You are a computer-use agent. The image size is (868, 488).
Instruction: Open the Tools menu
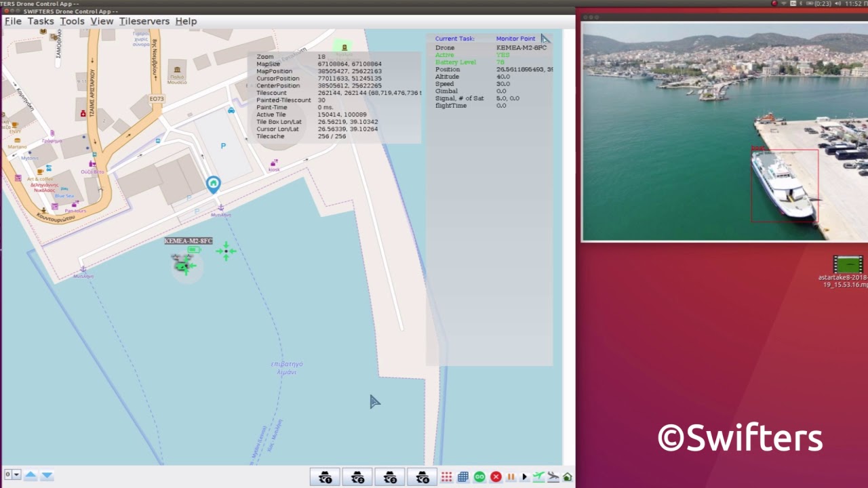[x=72, y=21]
